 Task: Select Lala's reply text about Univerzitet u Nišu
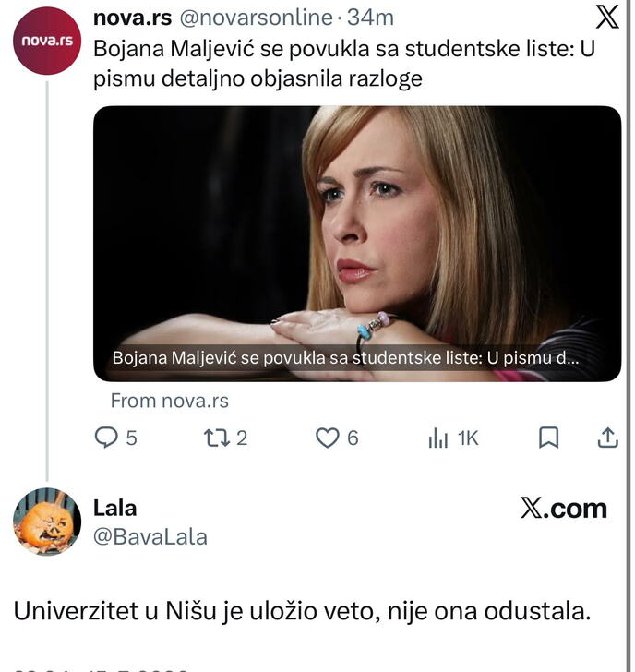(x=302, y=611)
